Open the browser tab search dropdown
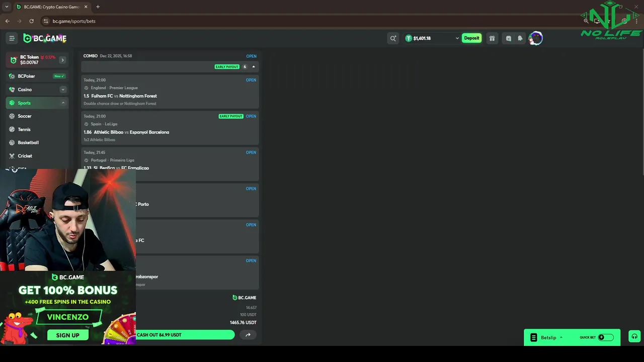Viewport: 644px width, 362px height. coord(7,7)
